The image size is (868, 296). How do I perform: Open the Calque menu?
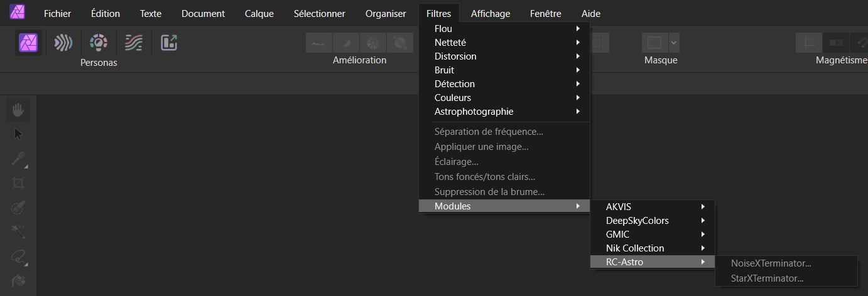click(x=259, y=14)
